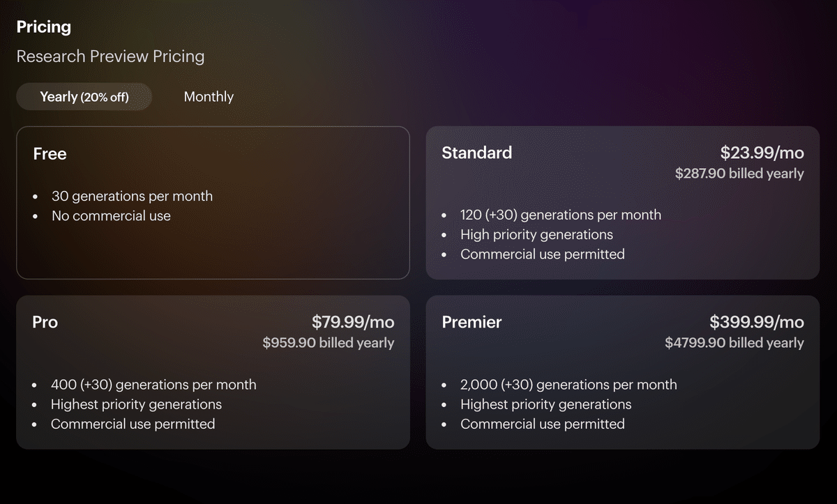
Task: Click the $79.99/mo Pro price
Action: click(353, 322)
